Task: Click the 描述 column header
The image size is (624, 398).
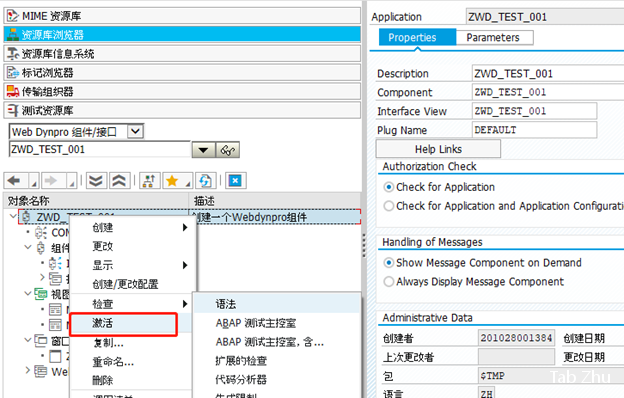Action: point(275,201)
